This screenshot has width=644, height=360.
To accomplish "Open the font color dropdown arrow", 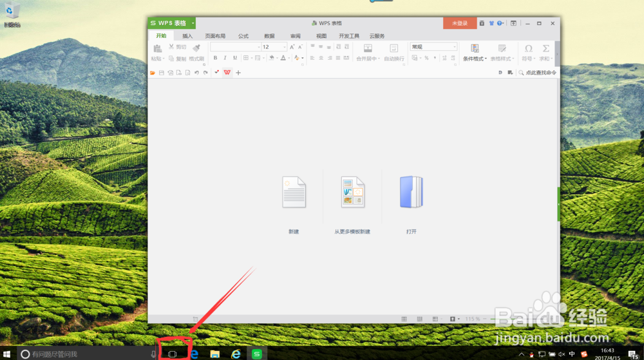I will coord(289,59).
